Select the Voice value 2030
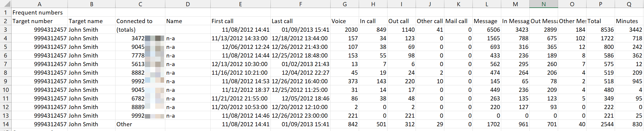Viewport: 644px width, 131px height. [x=351, y=30]
